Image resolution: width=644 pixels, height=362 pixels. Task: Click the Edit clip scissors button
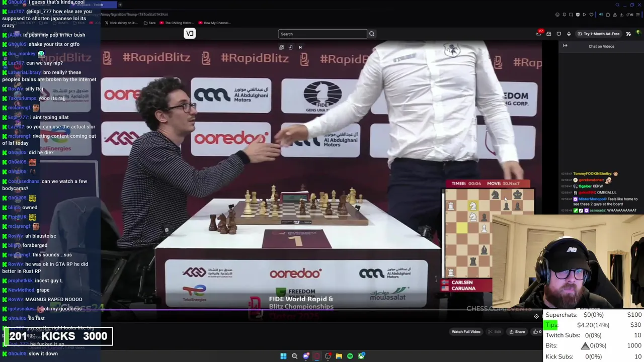pos(495,332)
